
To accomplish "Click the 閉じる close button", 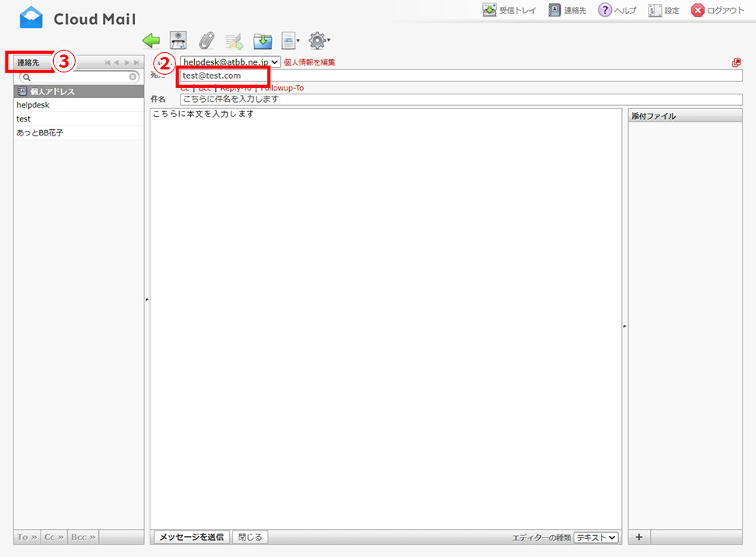I will [250, 537].
